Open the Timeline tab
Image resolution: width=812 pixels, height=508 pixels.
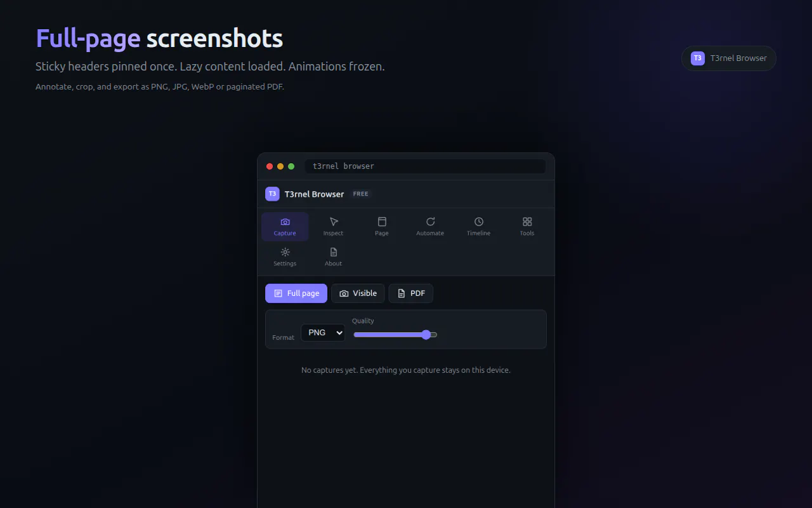pos(478,227)
